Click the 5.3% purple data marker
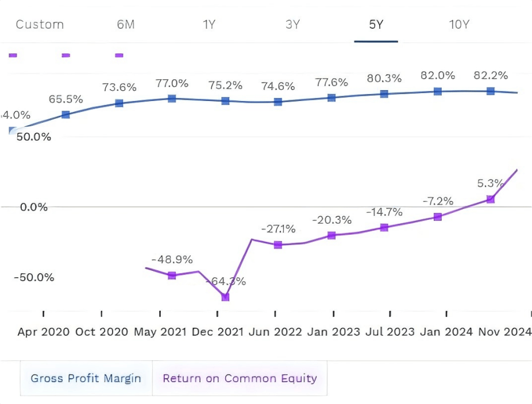Screen dimensions: 532x404 tap(490, 199)
